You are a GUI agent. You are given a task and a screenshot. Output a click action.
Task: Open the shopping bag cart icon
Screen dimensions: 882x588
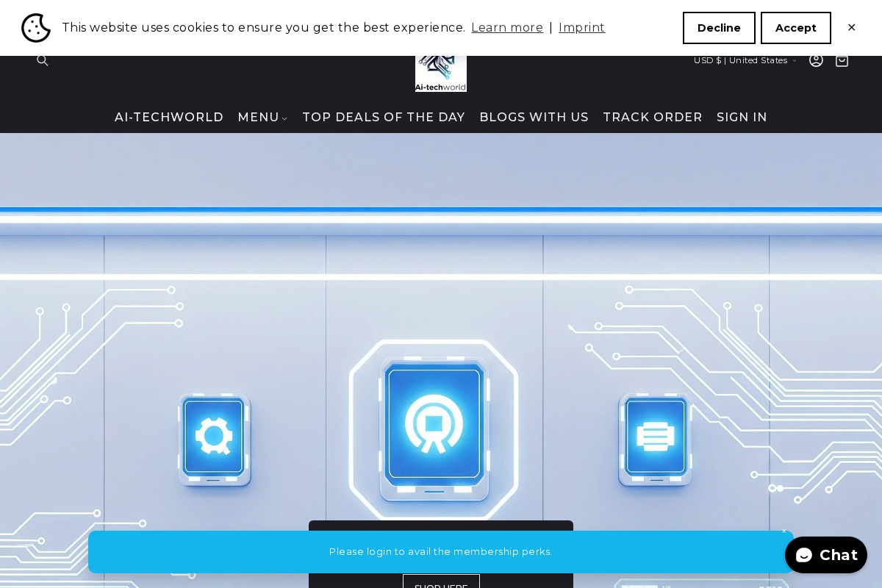pos(842,60)
